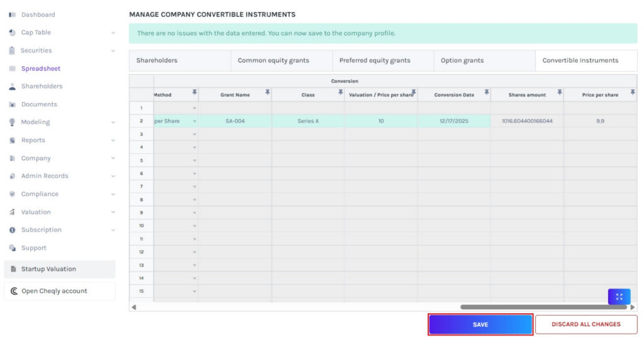Expand the Reports sidebar section

(113, 140)
